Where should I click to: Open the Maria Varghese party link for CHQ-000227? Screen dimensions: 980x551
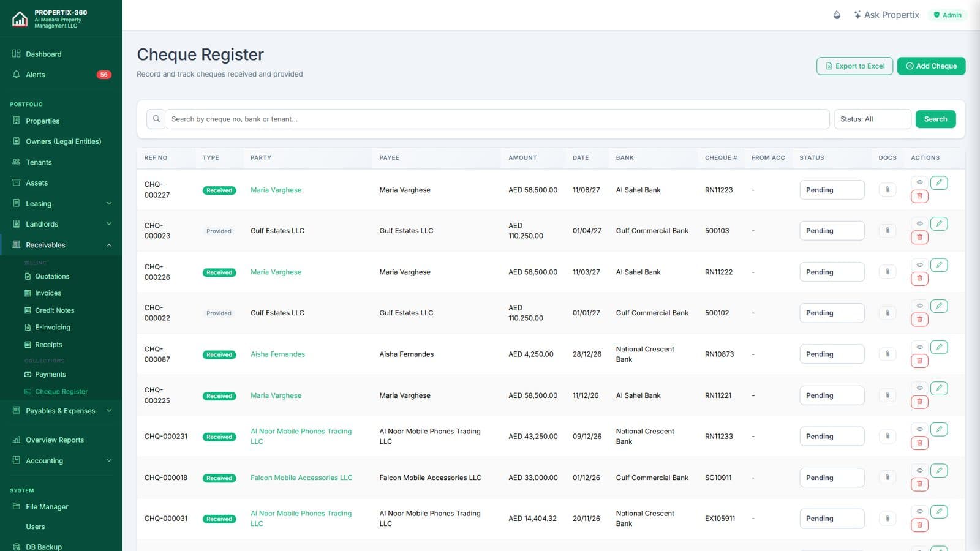pyautogui.click(x=276, y=190)
